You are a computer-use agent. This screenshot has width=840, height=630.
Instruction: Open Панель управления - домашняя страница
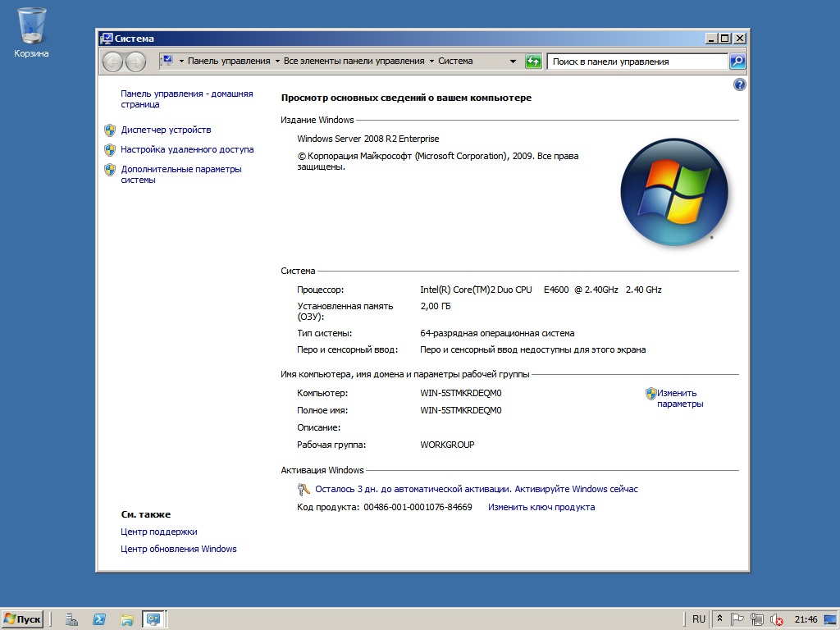pos(186,99)
